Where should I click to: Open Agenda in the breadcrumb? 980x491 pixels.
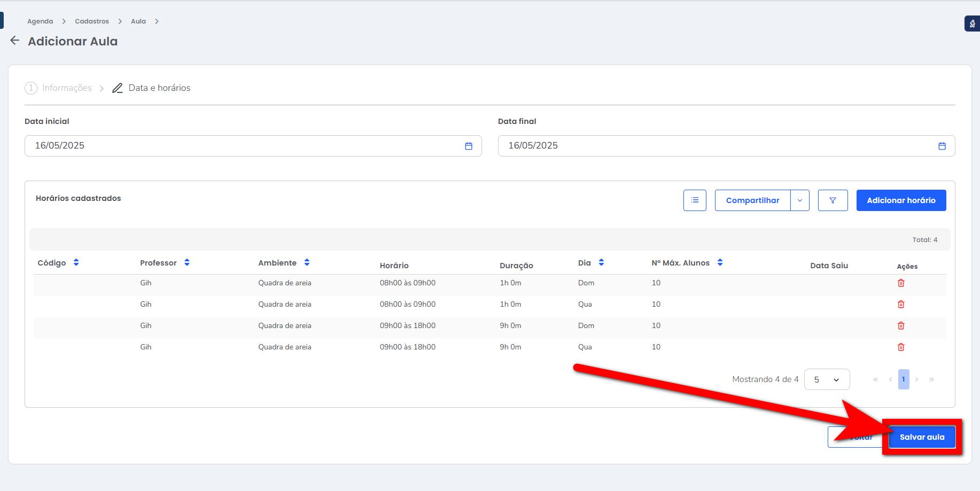point(40,21)
